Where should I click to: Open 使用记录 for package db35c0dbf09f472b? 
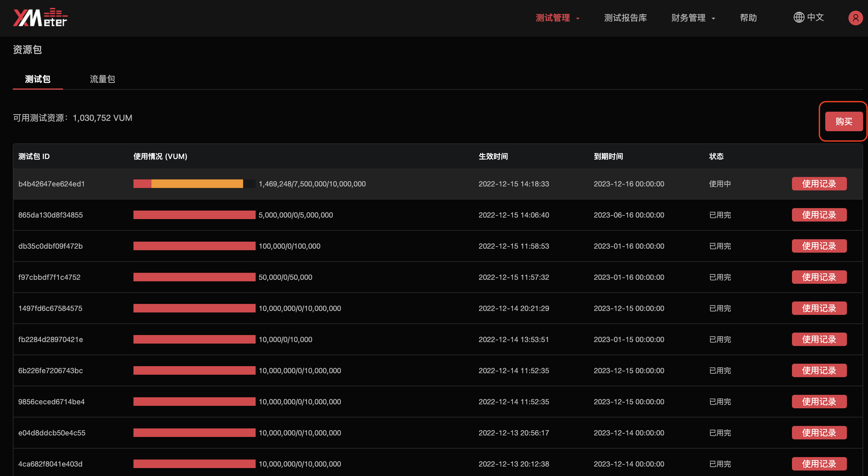point(819,246)
